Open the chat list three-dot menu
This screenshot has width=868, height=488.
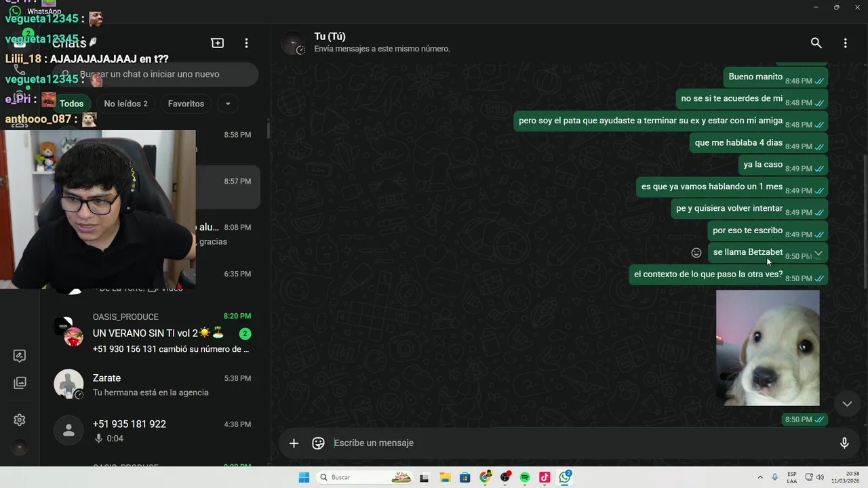point(246,43)
